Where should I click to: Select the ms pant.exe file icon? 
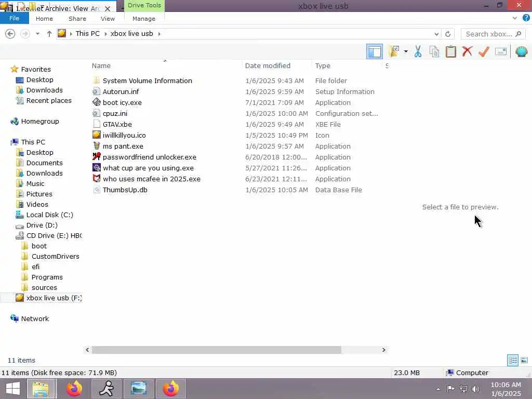pos(96,145)
